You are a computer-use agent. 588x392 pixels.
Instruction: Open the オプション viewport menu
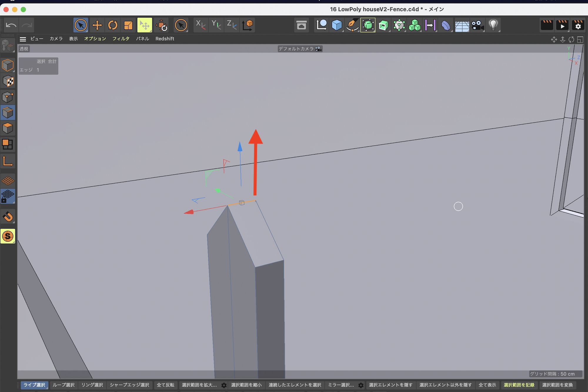point(95,39)
